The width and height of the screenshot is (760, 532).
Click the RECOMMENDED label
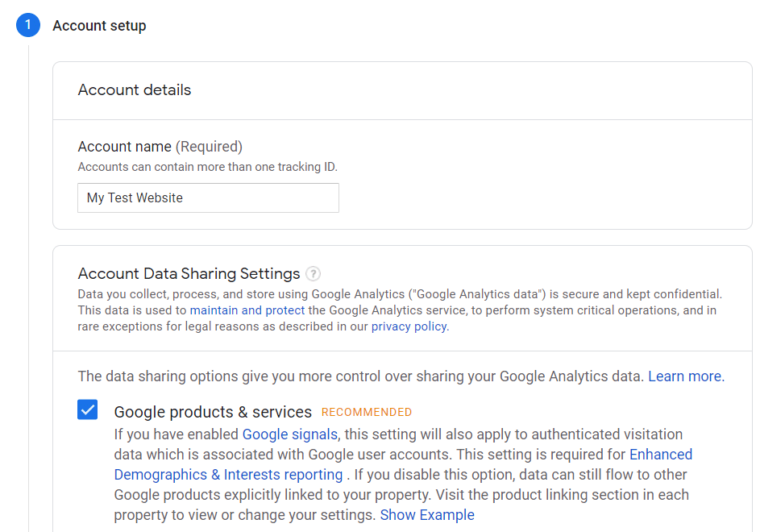pyautogui.click(x=366, y=411)
